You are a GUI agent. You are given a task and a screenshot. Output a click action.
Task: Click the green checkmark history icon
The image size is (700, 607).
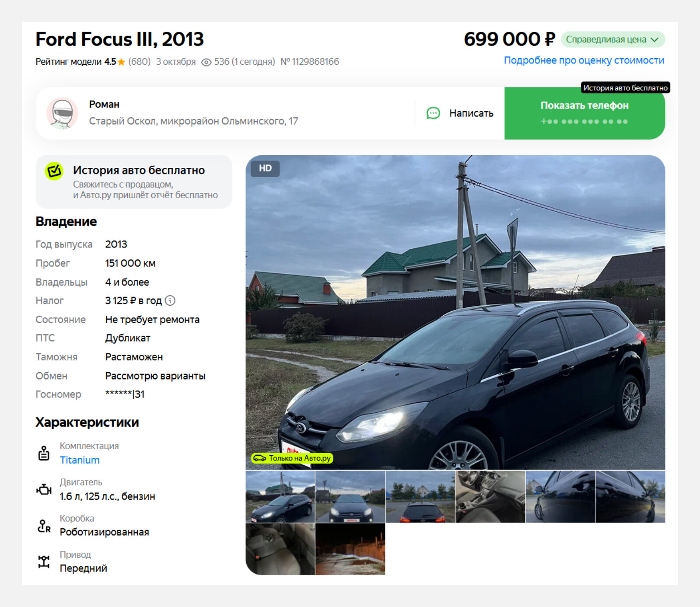click(x=54, y=171)
